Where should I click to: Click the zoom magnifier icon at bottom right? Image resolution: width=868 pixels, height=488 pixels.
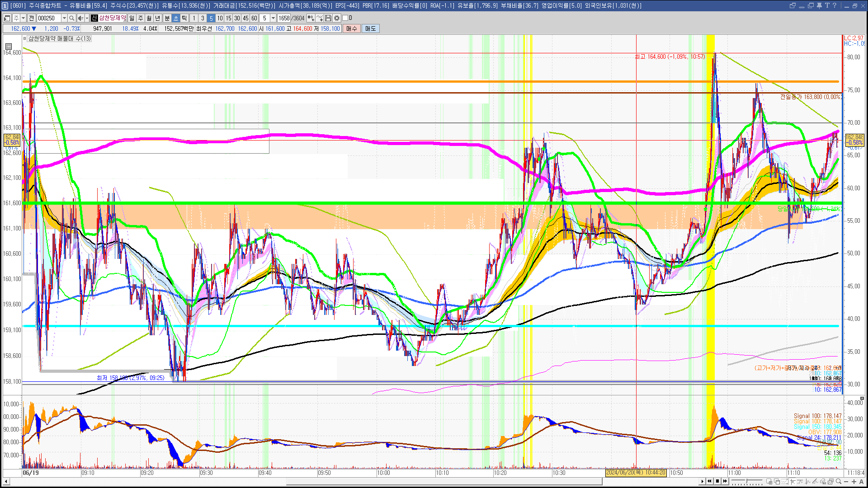(x=838, y=481)
